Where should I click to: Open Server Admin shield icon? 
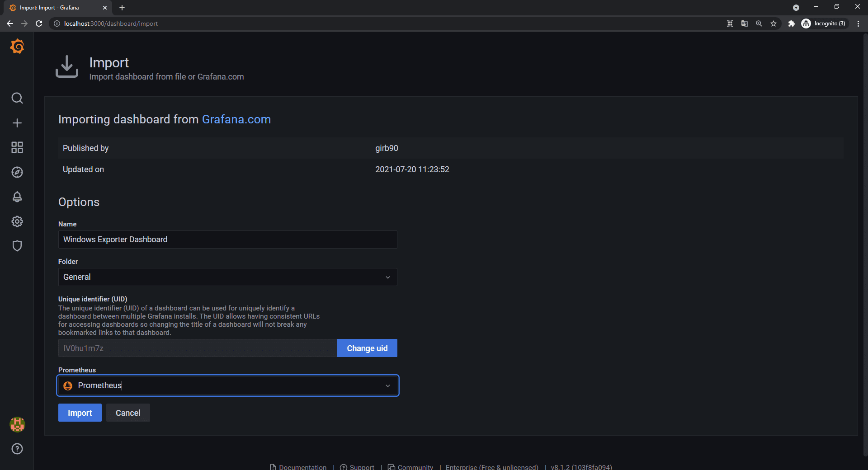(x=17, y=245)
